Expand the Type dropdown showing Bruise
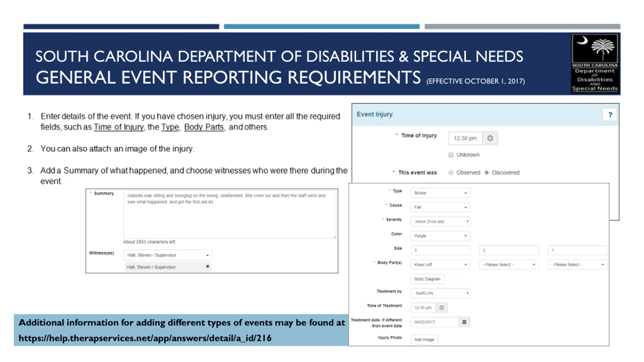Viewport: 644px width, 362px height. [x=440, y=193]
